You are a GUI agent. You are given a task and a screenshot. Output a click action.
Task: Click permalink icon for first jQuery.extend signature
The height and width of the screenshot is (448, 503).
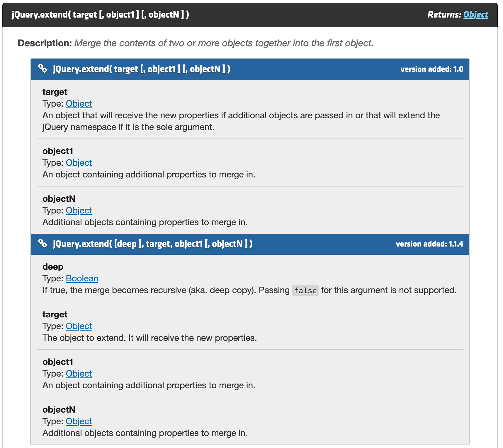(x=43, y=69)
